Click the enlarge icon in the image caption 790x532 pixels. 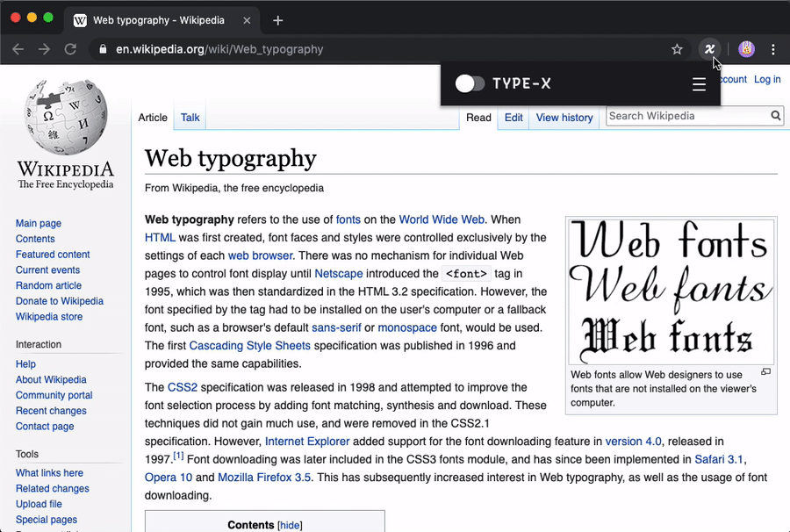[x=765, y=372]
